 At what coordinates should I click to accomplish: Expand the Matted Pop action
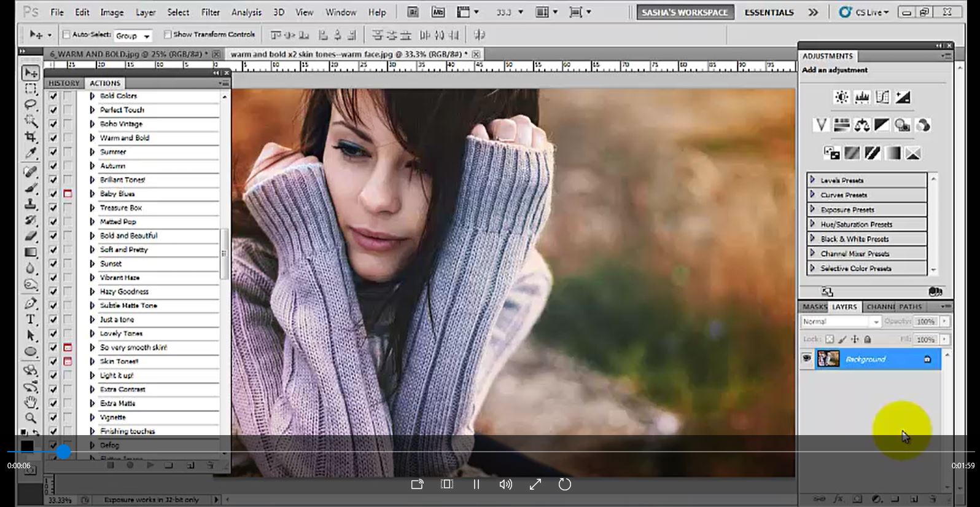(x=92, y=222)
